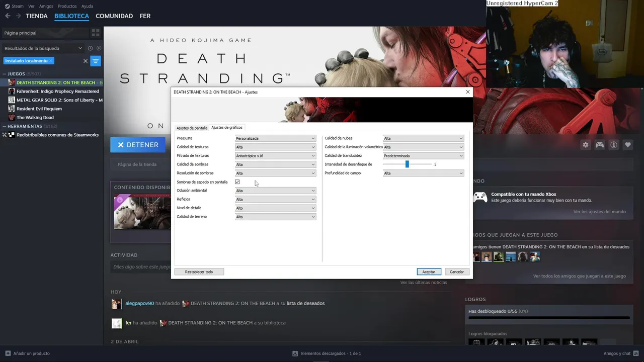Toggle 'Sombras de espacio en pantalla' checkbox
644x362 pixels.
(237, 182)
